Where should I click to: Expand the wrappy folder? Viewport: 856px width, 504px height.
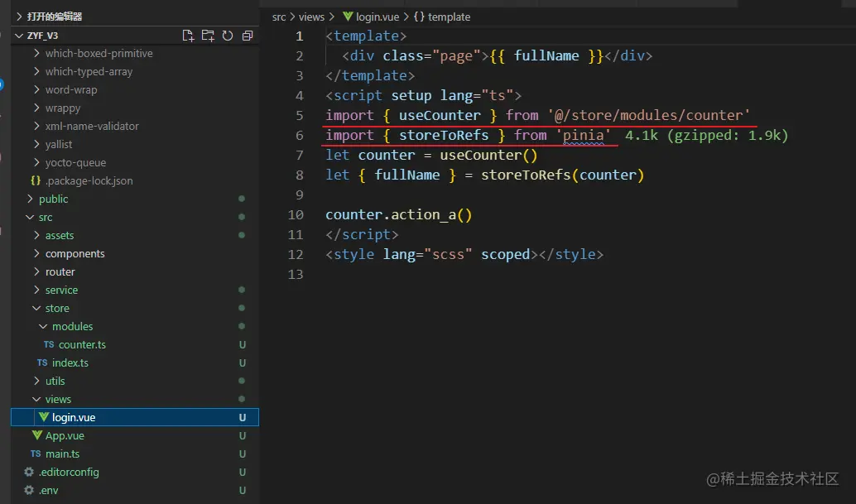[x=36, y=108]
